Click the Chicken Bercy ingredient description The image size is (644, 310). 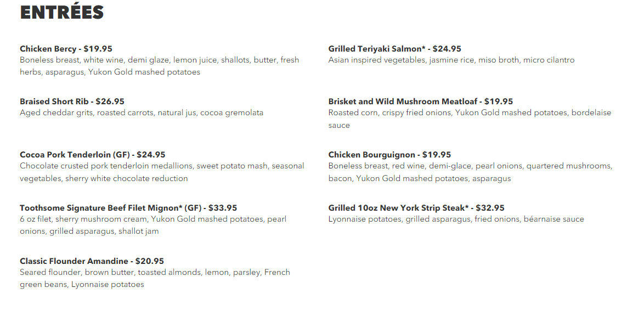click(x=160, y=66)
